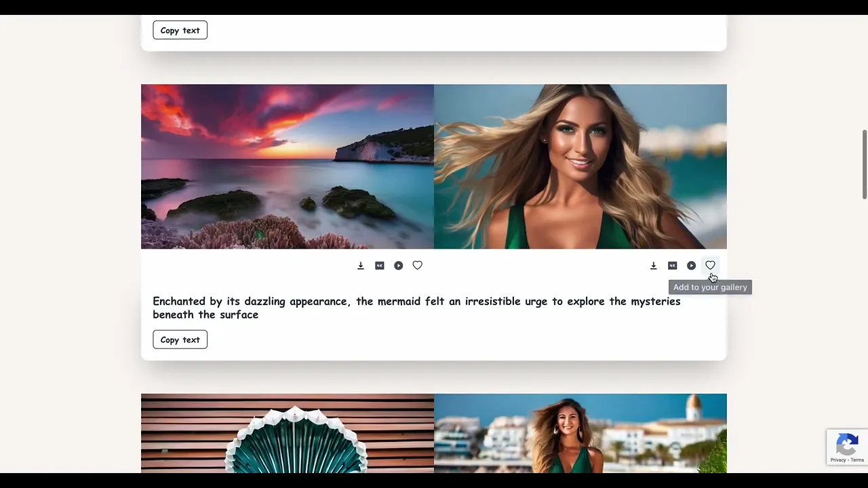Play animation for the blonde woman portrait
Image resolution: width=868 pixels, height=488 pixels.
pos(692,266)
